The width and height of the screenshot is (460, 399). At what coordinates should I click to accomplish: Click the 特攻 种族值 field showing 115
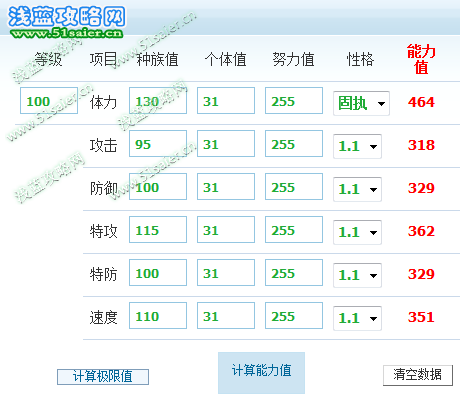(x=158, y=230)
